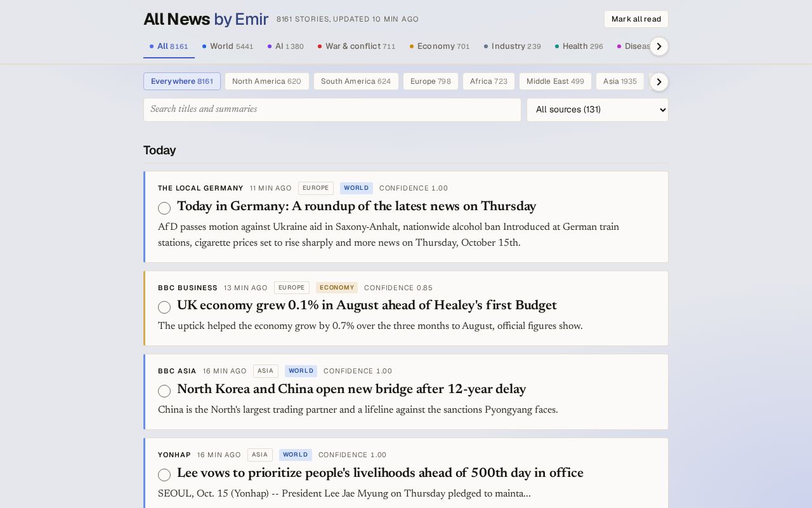Click WORLD tag on BBC Asia story
812x508 pixels.
coord(301,371)
